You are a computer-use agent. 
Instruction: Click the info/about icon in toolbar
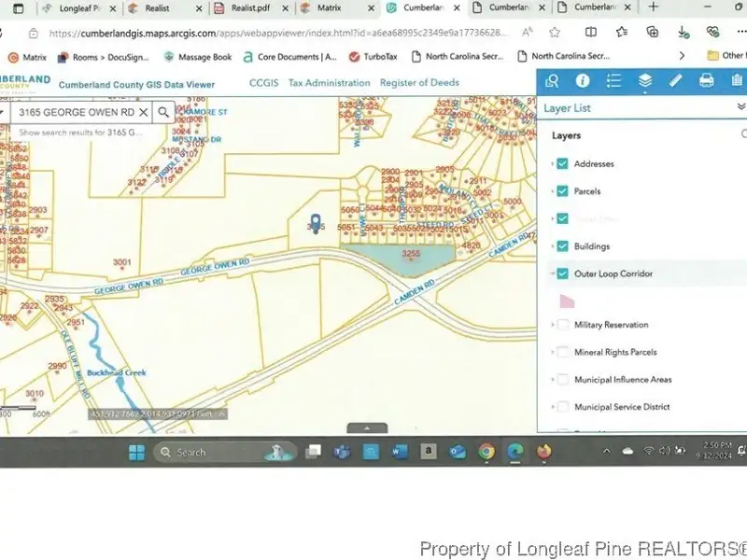coord(582,81)
